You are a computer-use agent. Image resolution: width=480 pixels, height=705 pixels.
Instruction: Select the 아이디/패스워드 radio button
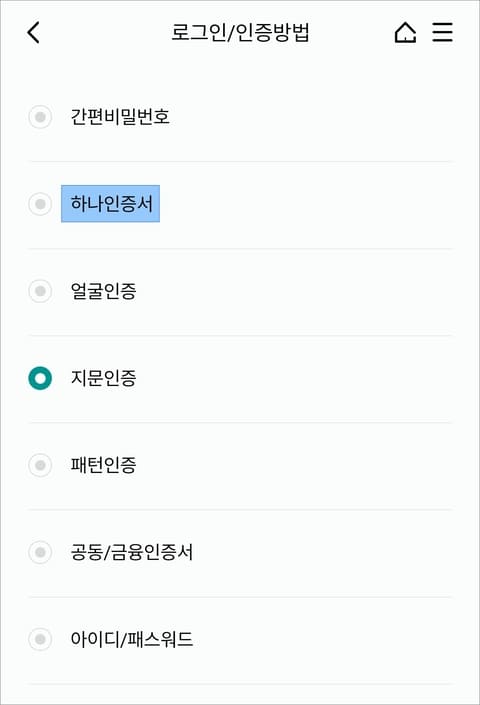pos(40,639)
